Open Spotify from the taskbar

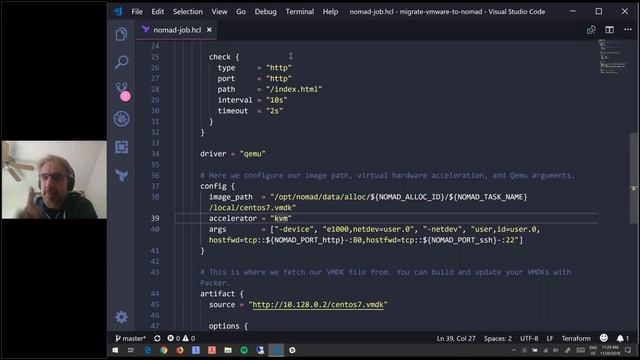click(244, 350)
